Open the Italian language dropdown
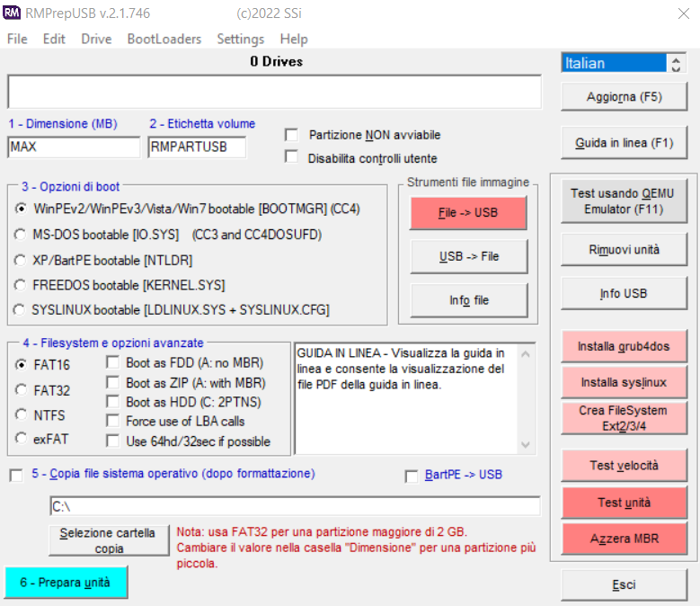 tap(614, 63)
